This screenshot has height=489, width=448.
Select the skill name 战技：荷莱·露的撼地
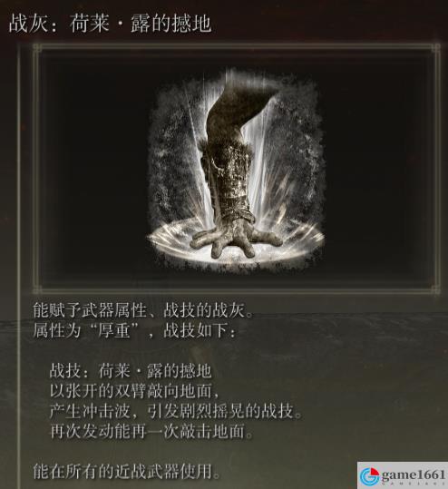click(x=131, y=371)
